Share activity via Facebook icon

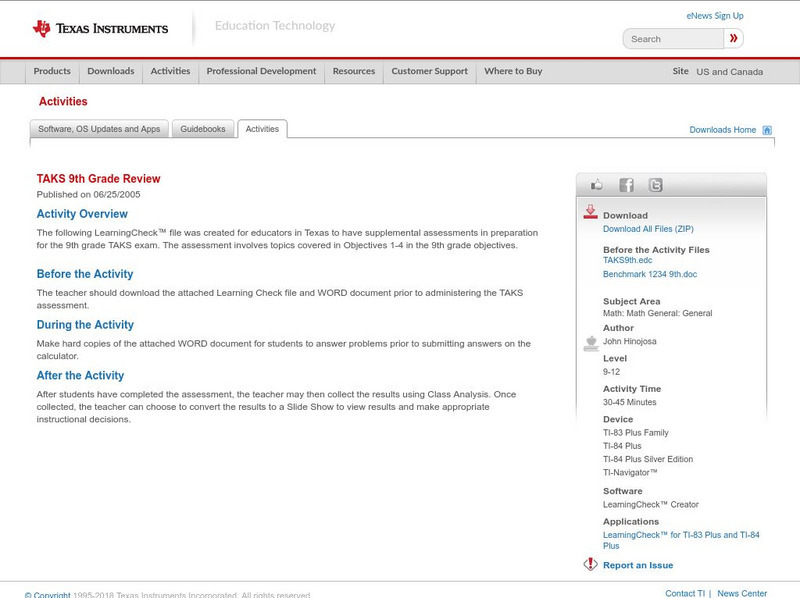[x=626, y=185]
